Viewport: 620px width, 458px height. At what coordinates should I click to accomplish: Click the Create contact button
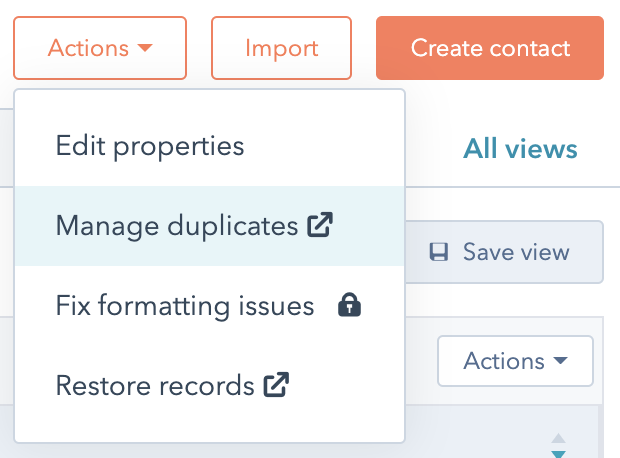click(490, 48)
